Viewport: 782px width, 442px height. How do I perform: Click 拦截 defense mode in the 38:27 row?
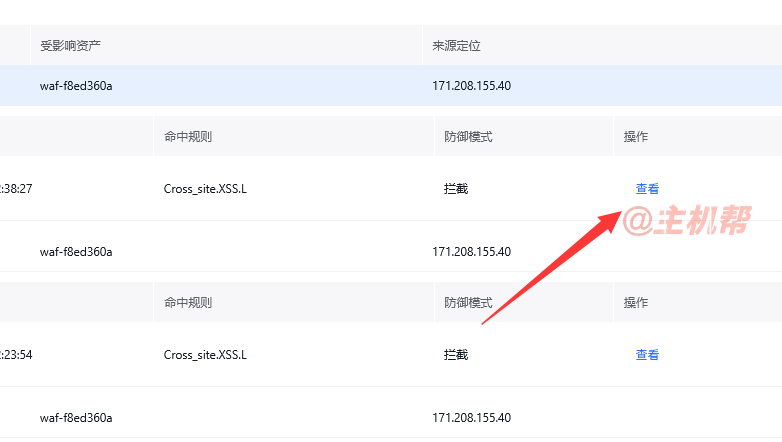[456, 189]
